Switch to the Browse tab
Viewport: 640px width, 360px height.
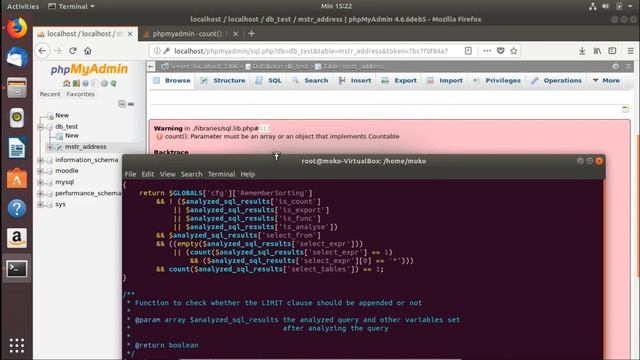click(172, 80)
